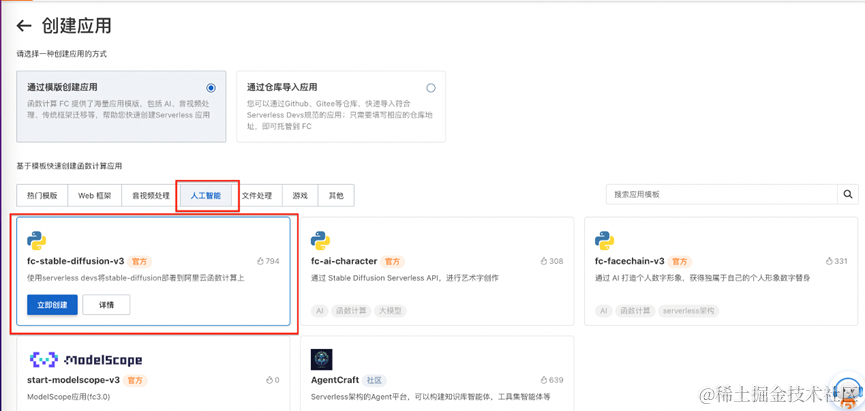This screenshot has height=411, width=865.
Task: Click the fc-ai-character title
Action: (x=344, y=261)
